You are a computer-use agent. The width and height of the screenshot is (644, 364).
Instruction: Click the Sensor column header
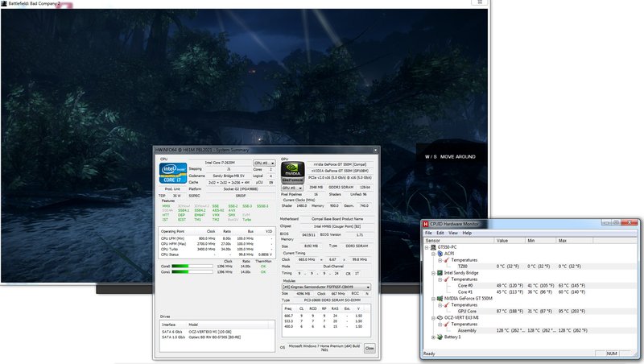pos(458,240)
